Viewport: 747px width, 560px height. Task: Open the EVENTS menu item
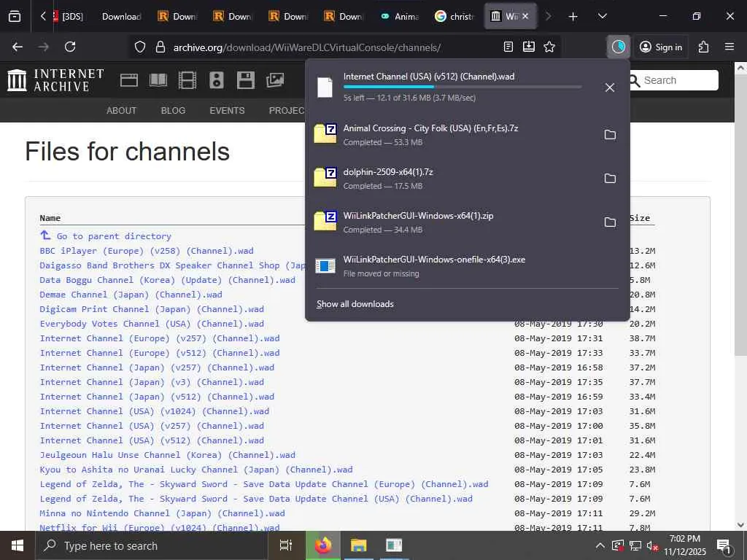pyautogui.click(x=227, y=111)
